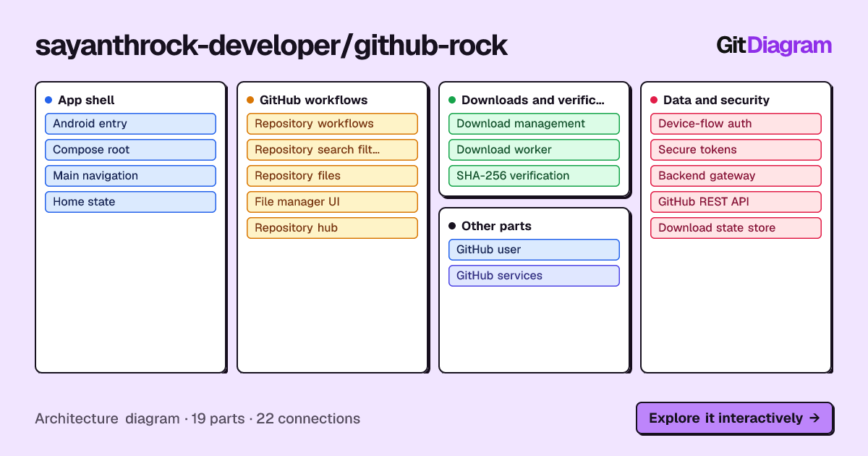Click the green dot beside Downloads heading
This screenshot has width=868, height=456.
(452, 100)
